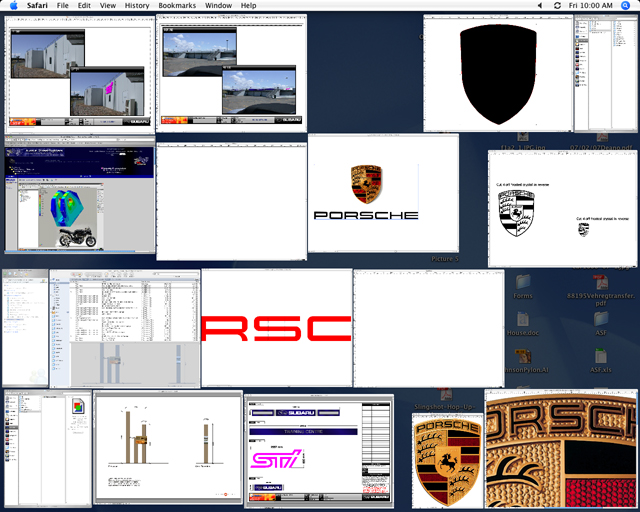Bring forward the large zoomed Porsche crest window
The width and height of the screenshot is (640, 512).
(x=561, y=448)
